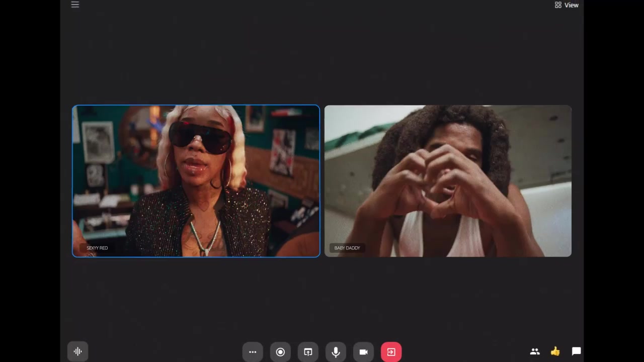The height and width of the screenshot is (362, 644).
Task: Open the audio waveform indicator
Action: point(78,351)
